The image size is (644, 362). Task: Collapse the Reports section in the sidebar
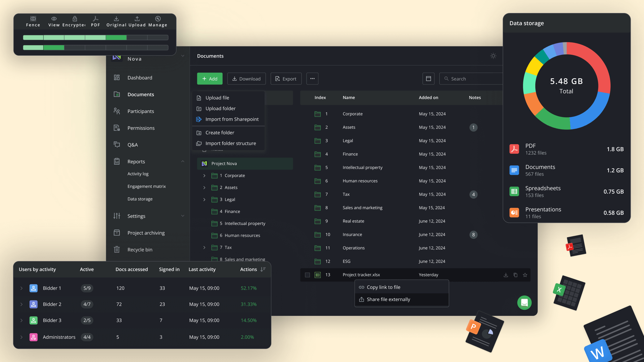183,162
